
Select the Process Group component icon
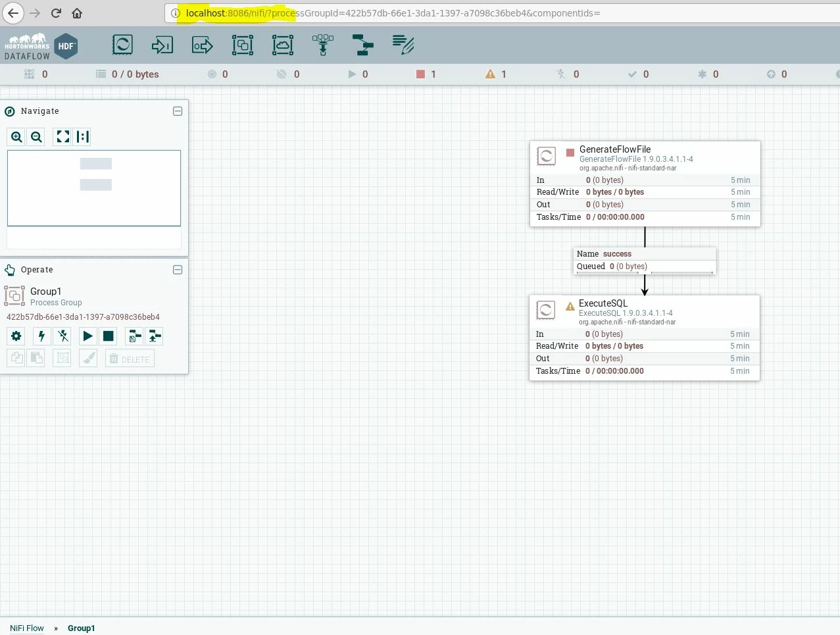coord(243,45)
